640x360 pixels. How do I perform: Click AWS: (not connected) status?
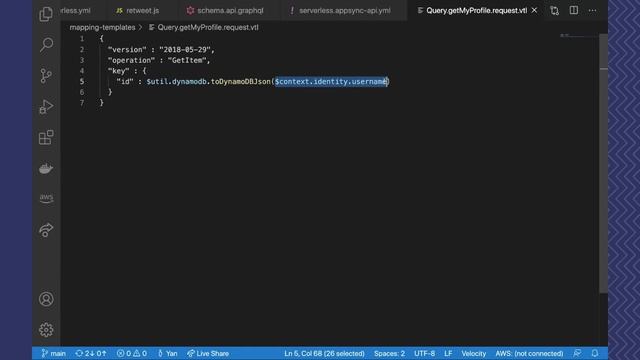pos(529,353)
